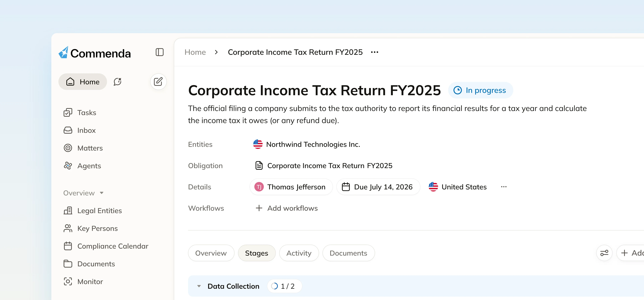The image size is (644, 300).
Task: Click the Northwind US flag icon
Action: click(x=258, y=144)
